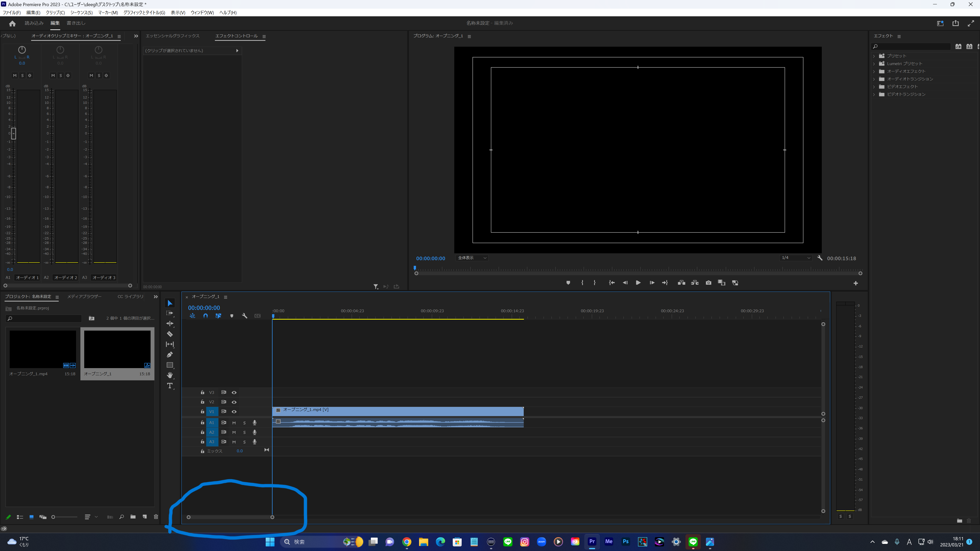980x551 pixels.
Task: Mute the A1 audio track
Action: click(234, 422)
